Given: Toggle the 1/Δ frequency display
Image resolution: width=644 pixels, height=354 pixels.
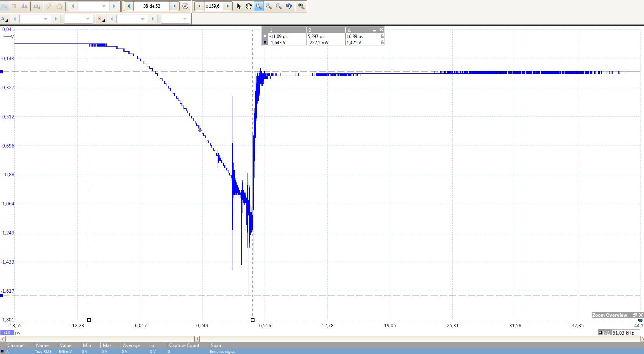Looking at the screenshot, I should tap(601, 333).
